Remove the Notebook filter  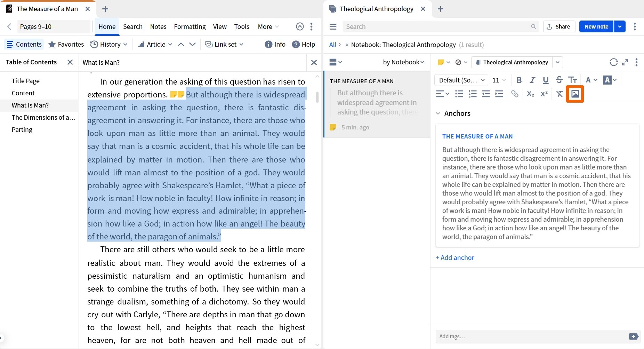coord(347,45)
